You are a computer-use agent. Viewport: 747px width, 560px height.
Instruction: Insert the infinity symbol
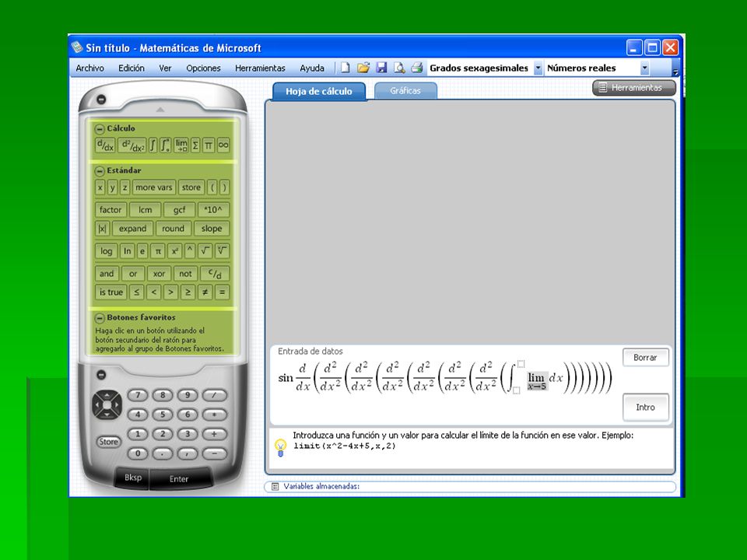pos(223,145)
